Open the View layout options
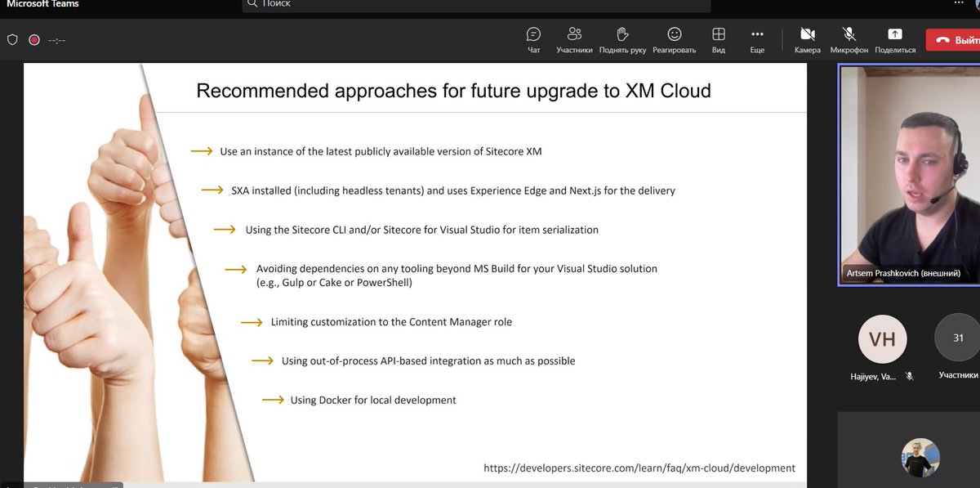980x488 pixels. tap(719, 39)
